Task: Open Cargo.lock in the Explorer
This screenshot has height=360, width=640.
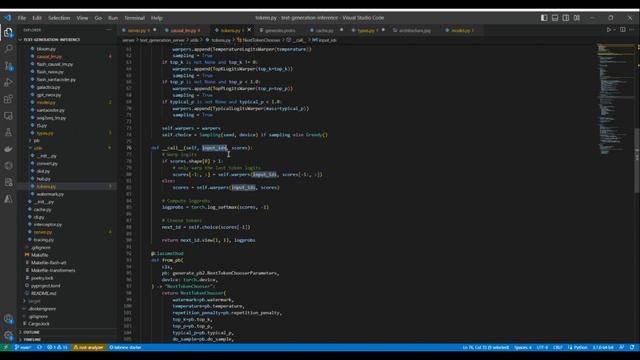Action: [38, 324]
